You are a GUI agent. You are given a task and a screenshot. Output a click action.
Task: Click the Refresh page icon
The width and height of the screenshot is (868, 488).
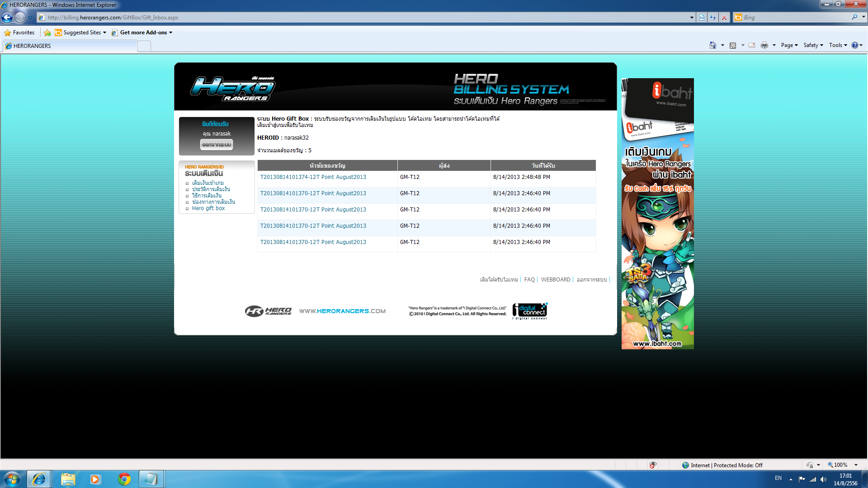pos(713,18)
